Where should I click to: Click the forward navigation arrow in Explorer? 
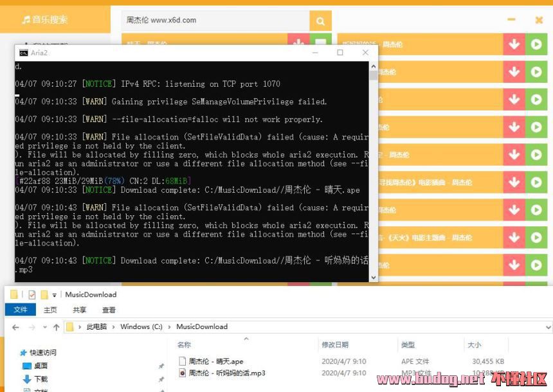[32, 328]
